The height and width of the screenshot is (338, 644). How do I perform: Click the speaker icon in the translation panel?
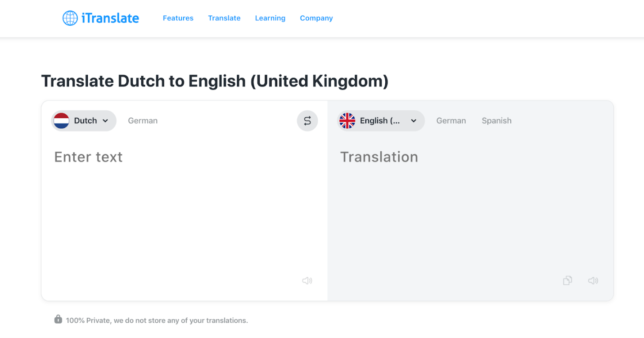coord(593,280)
